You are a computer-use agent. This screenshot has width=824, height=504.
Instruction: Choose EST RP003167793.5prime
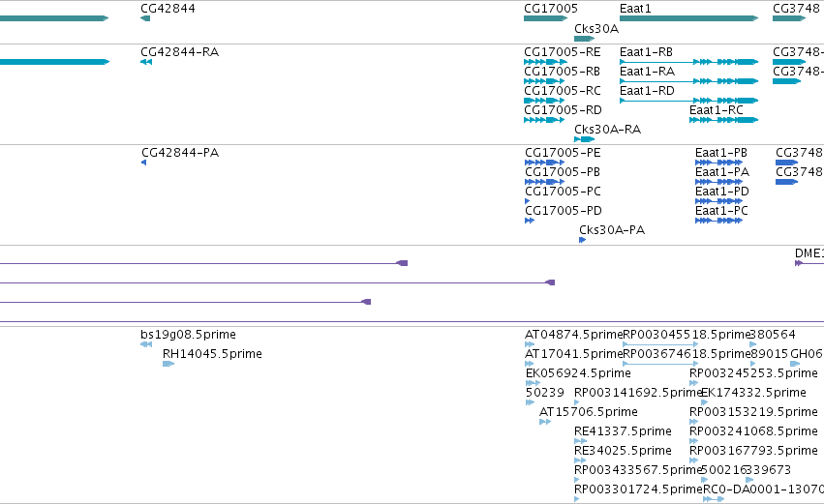pos(753,451)
